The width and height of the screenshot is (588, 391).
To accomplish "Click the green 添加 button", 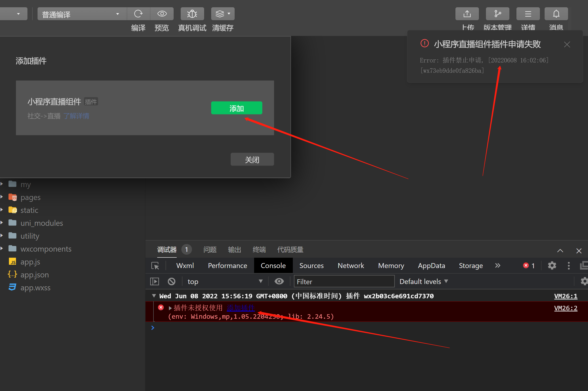I will click(236, 108).
